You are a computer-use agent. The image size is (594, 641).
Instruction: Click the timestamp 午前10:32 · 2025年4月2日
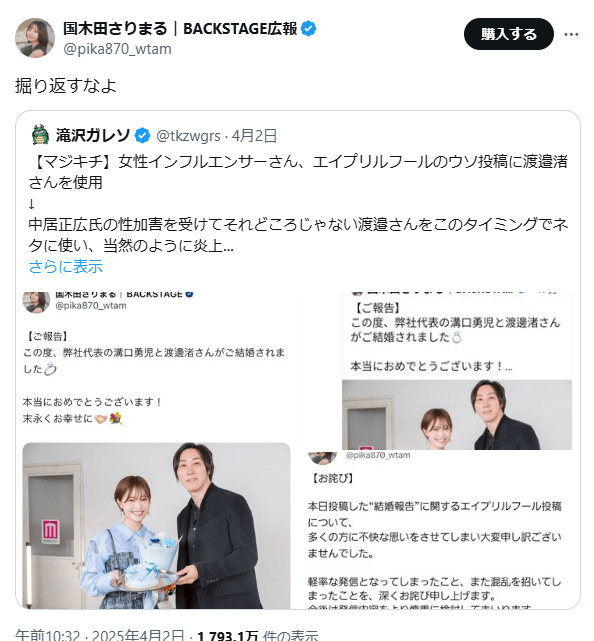click(x=100, y=635)
